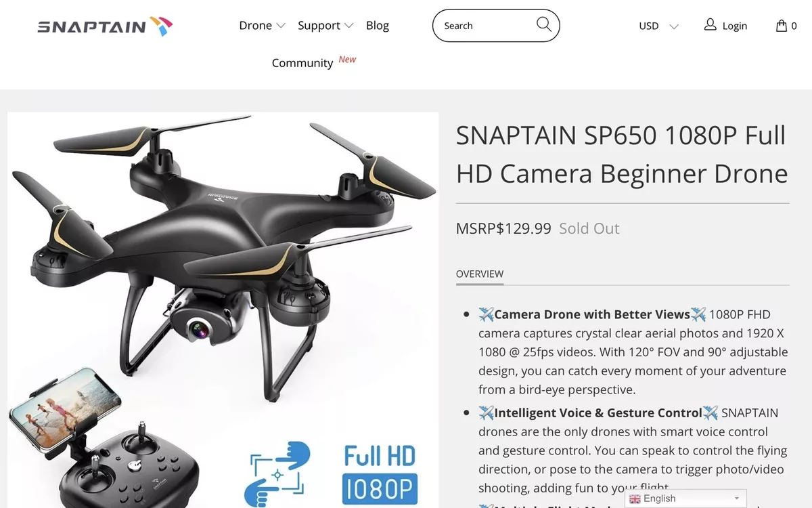Click the Snaptain logo

click(105, 26)
